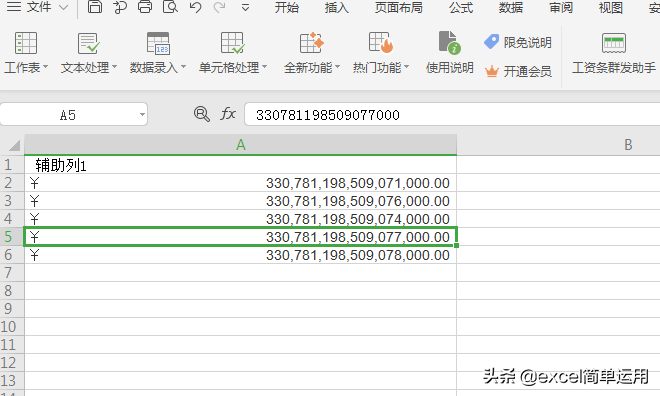
Task: Click the fill handle of cell A5
Action: click(x=456, y=245)
